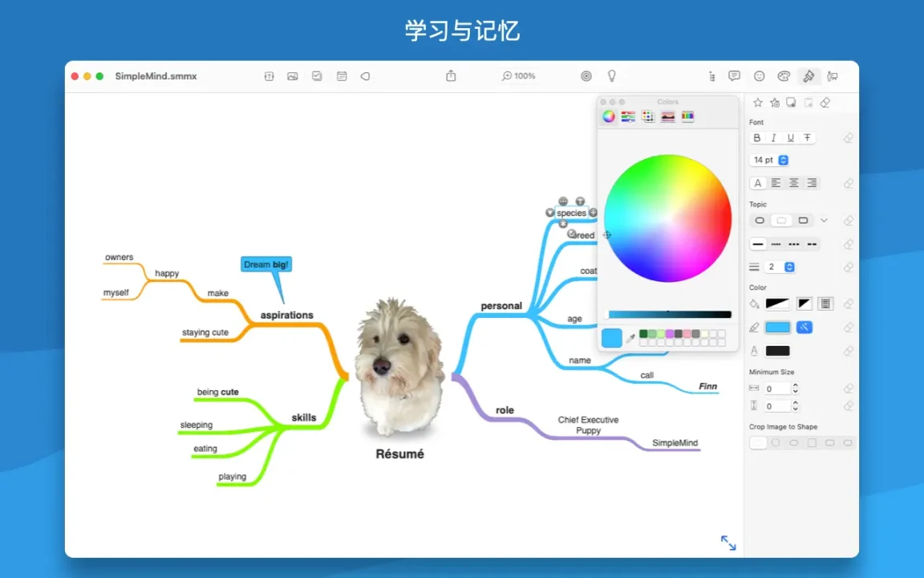
Task: Click the add image toolbar icon
Action: pos(292,76)
